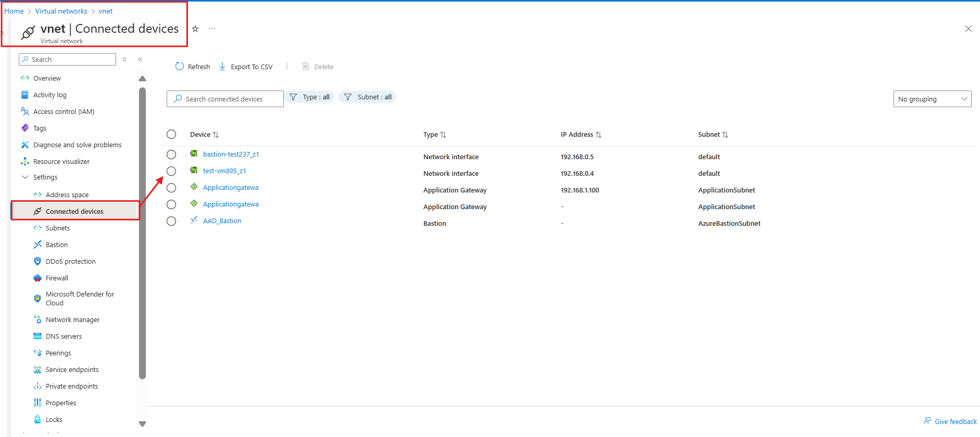Collapse the sidebar with double chevron icon

140,59
